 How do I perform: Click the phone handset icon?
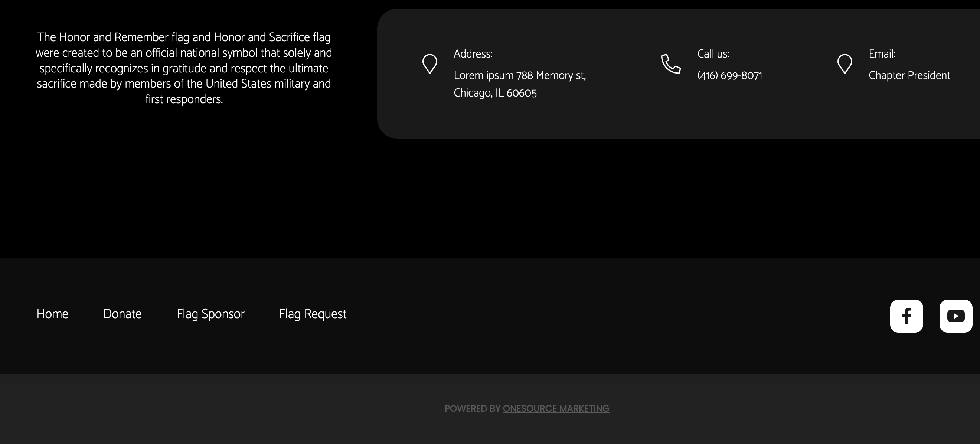tap(670, 64)
